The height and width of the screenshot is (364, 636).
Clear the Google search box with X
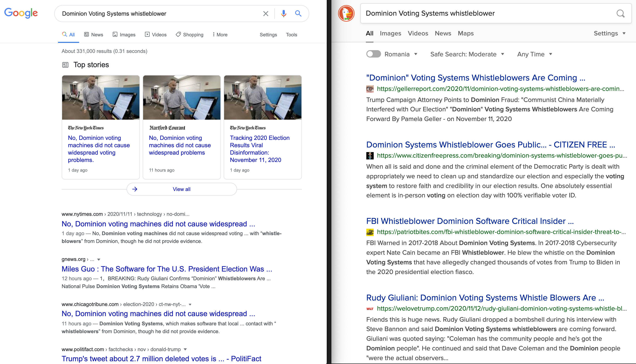pyautogui.click(x=266, y=14)
